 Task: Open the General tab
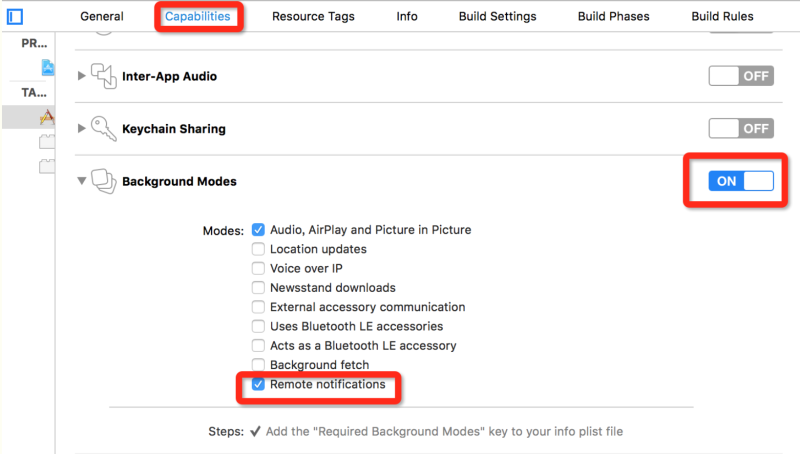pos(102,16)
